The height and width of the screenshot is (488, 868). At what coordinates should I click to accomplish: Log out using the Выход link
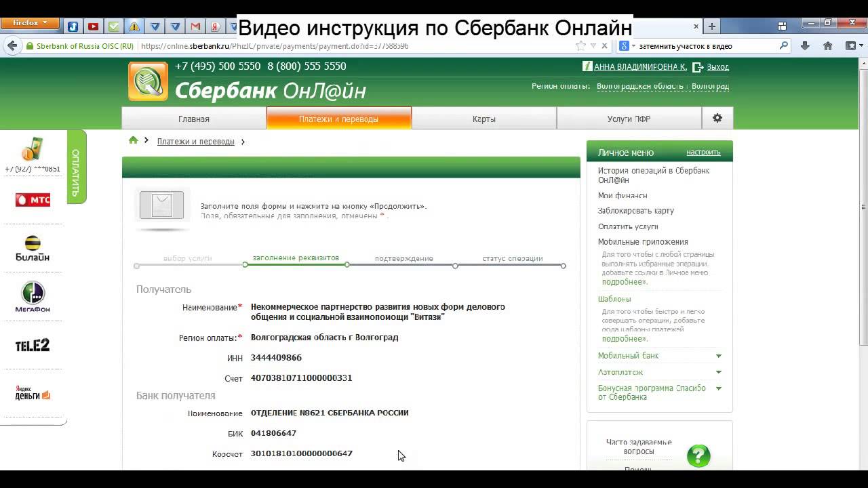pyautogui.click(x=717, y=67)
